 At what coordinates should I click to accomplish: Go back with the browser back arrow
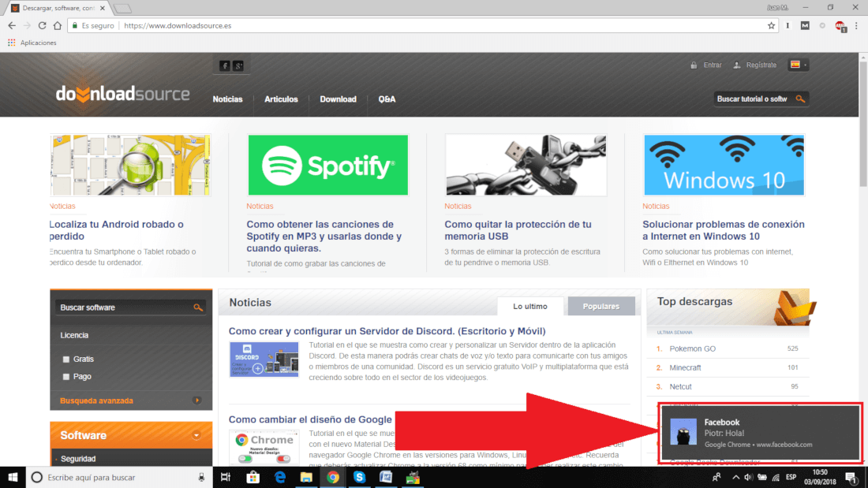click(x=12, y=25)
